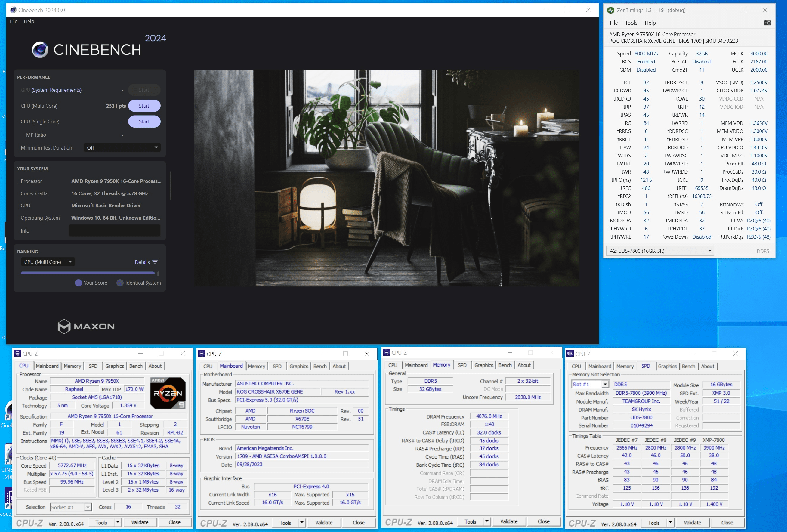Click the Microsoft Basic Render Driver GPU text

pos(106,206)
